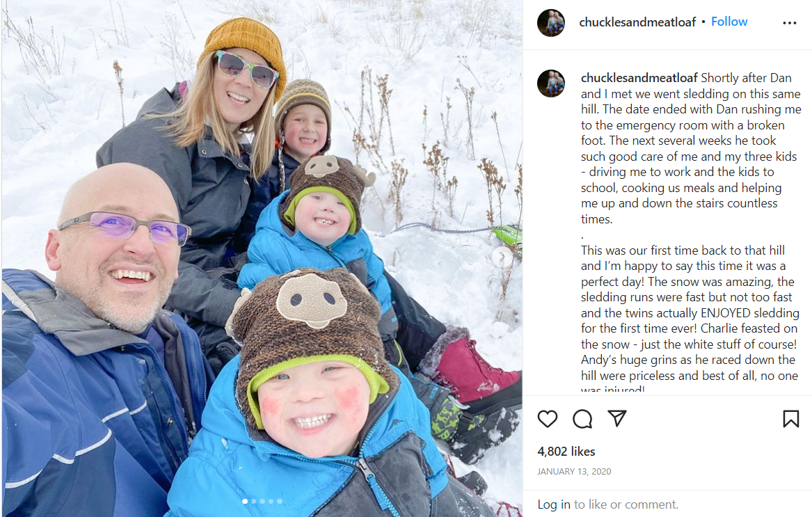Share the post with the paper plane icon
This screenshot has width=812, height=517.
pyautogui.click(x=616, y=418)
